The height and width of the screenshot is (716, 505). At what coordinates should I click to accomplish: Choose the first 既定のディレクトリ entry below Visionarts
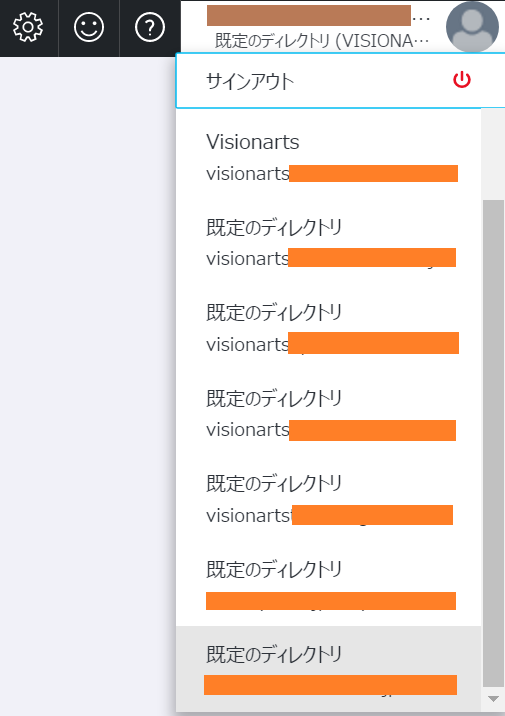328,242
